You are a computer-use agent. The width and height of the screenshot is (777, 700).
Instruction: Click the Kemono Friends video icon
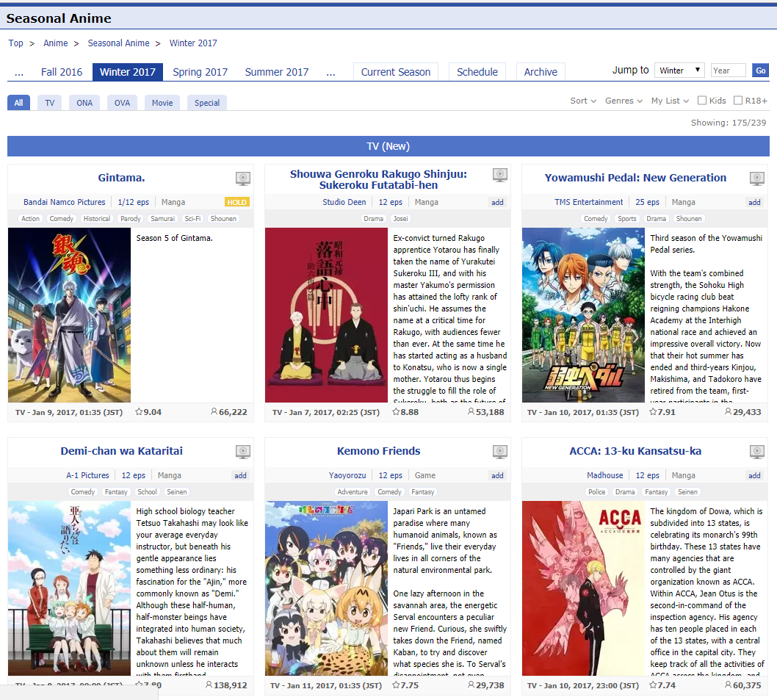click(x=500, y=451)
